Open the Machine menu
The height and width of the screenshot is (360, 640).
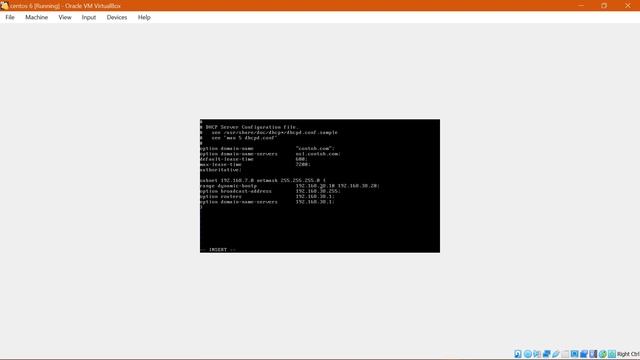tap(36, 17)
